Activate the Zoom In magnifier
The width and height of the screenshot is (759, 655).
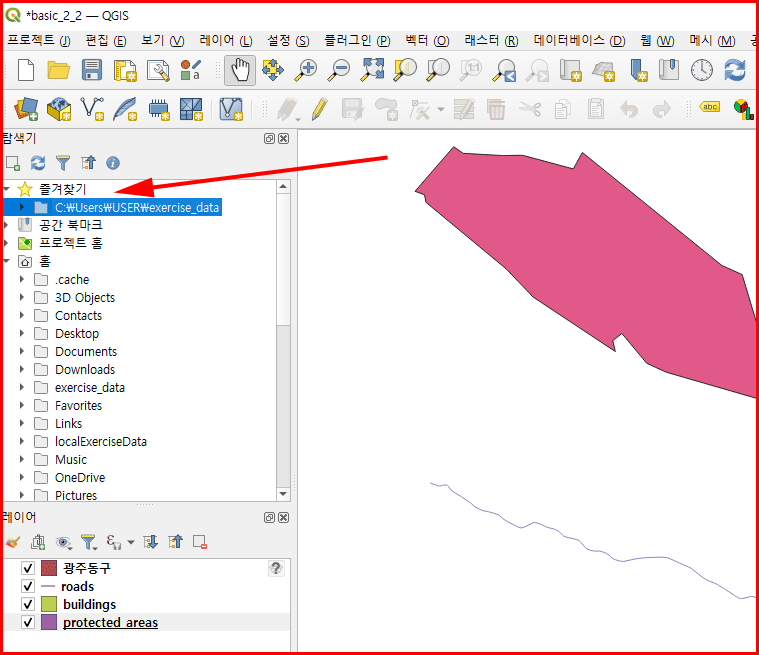click(x=305, y=70)
